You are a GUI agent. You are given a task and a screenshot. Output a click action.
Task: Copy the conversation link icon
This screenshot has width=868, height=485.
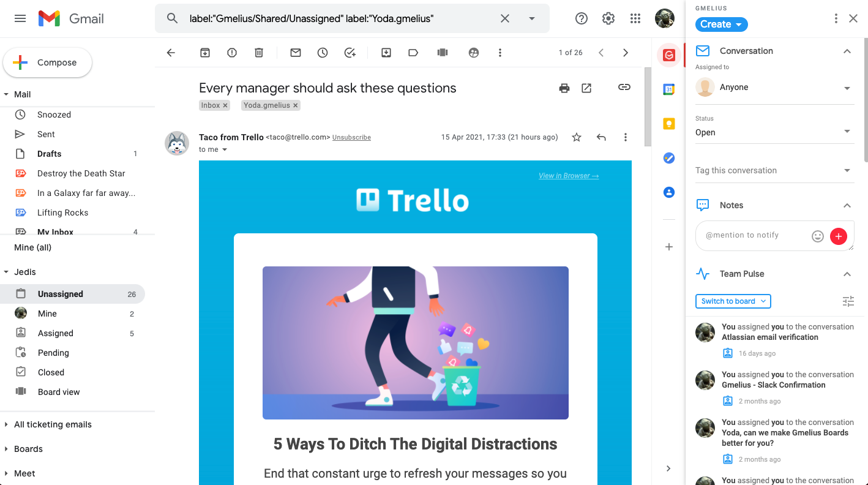click(x=624, y=88)
